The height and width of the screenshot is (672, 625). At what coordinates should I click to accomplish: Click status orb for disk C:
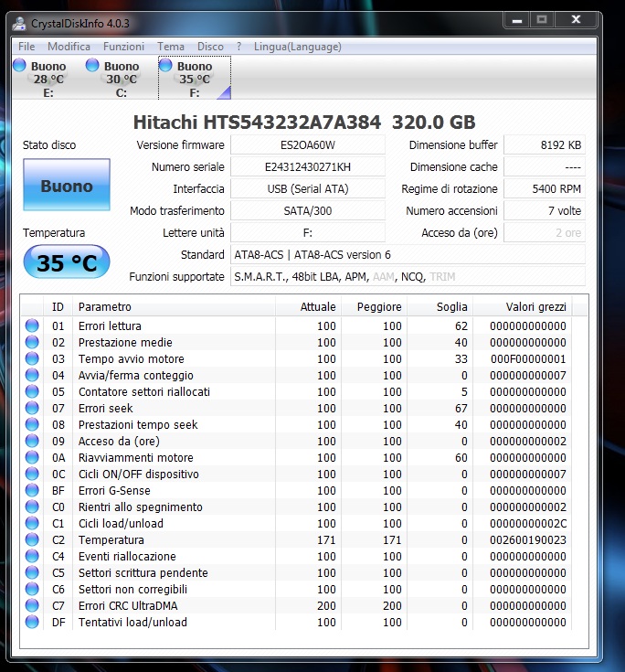coord(92,65)
